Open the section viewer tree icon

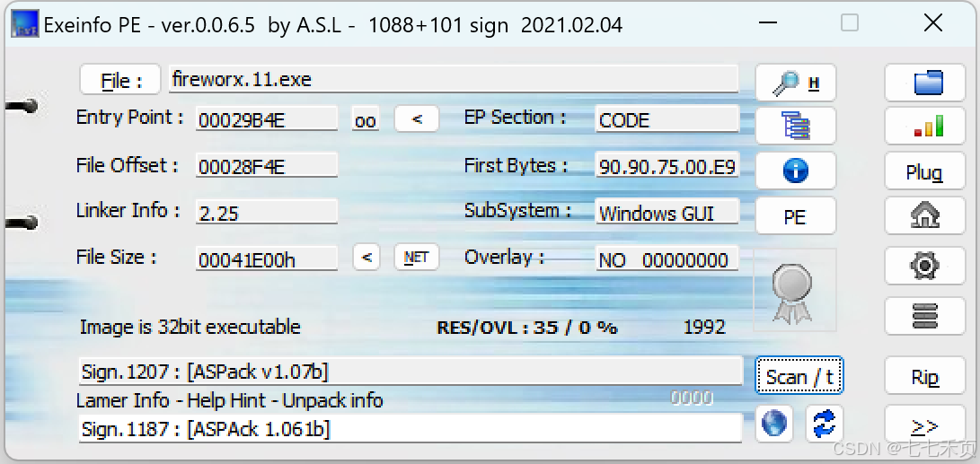tap(796, 127)
